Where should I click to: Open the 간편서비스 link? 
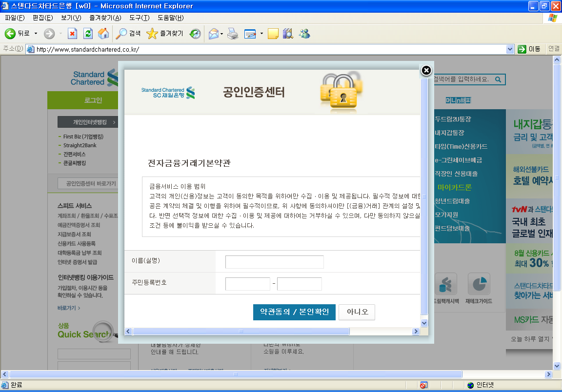coord(74,154)
